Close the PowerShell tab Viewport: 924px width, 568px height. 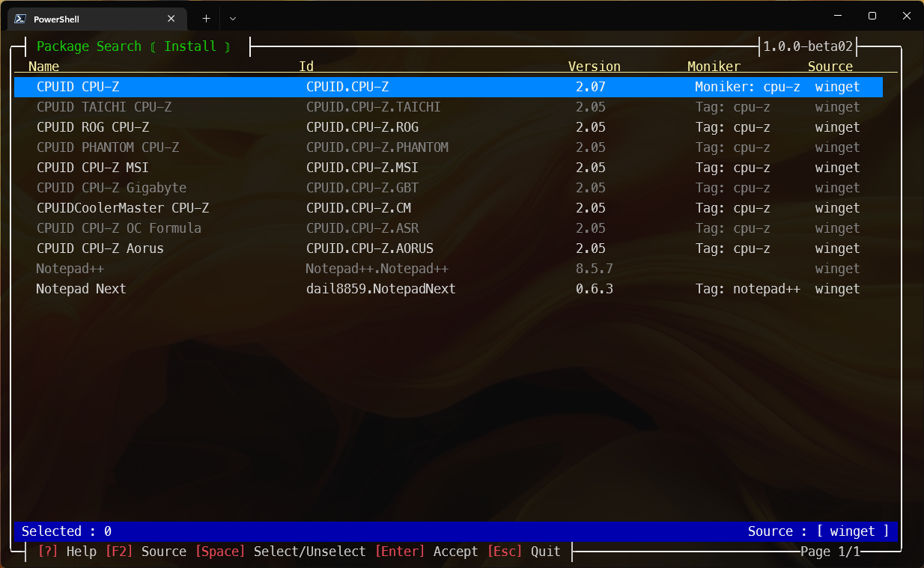point(172,19)
